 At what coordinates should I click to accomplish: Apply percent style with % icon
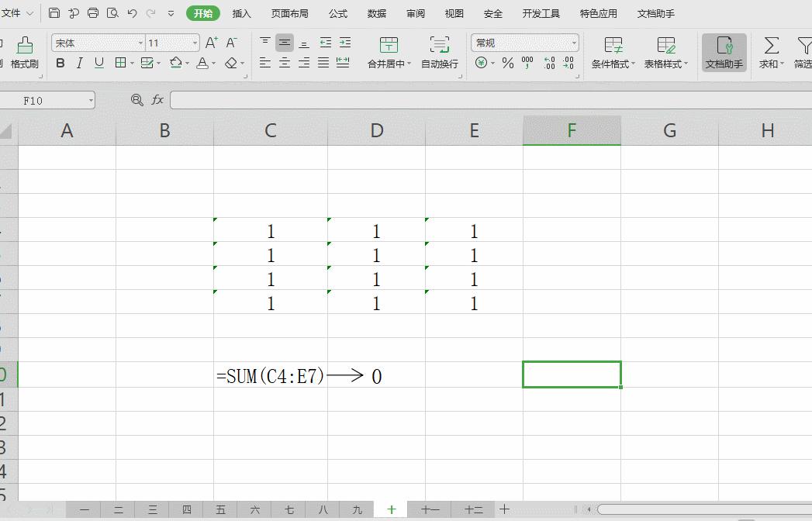point(508,63)
